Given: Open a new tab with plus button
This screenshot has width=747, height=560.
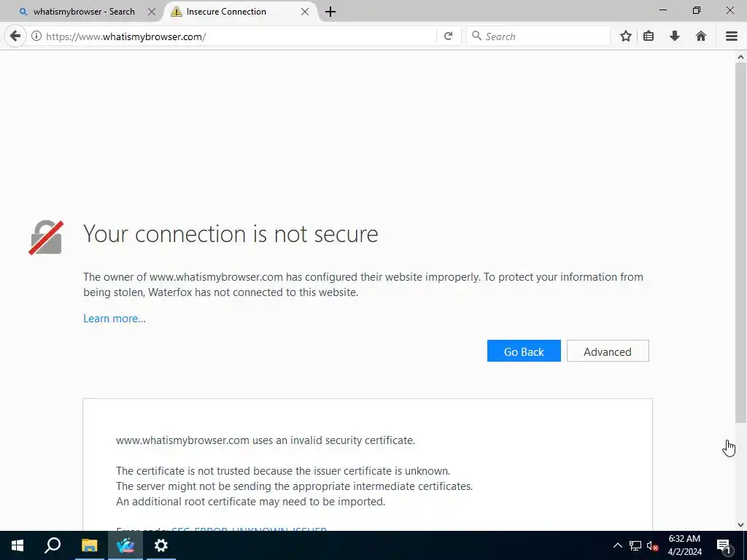Looking at the screenshot, I should point(330,12).
